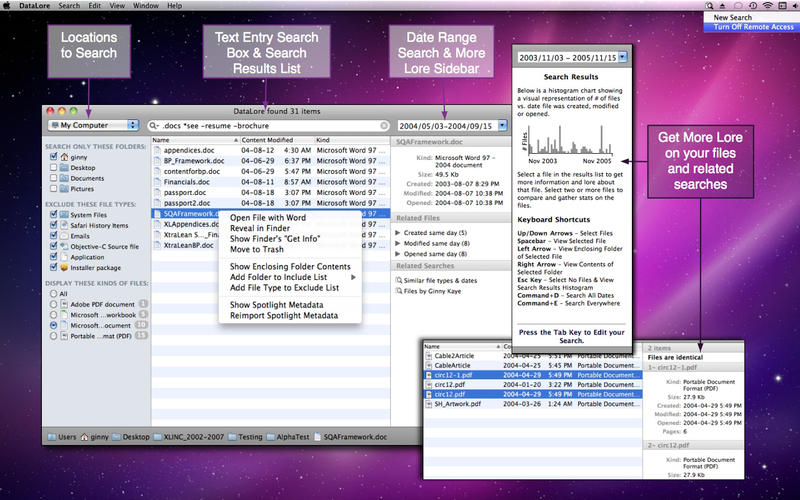The width and height of the screenshot is (800, 500).
Task: Select the CableArticle row in PDF list
Action: [533, 365]
